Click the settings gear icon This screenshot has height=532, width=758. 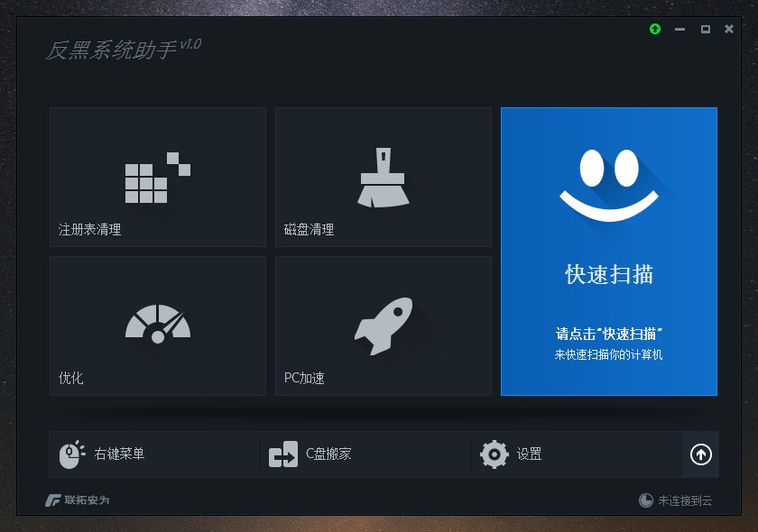495,454
